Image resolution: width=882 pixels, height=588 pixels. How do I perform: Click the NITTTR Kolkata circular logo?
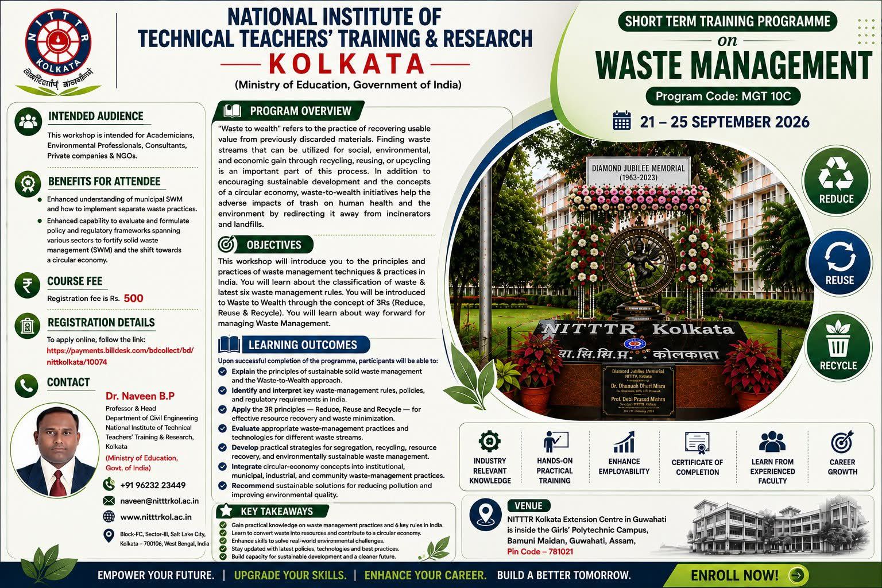pyautogui.click(x=58, y=42)
